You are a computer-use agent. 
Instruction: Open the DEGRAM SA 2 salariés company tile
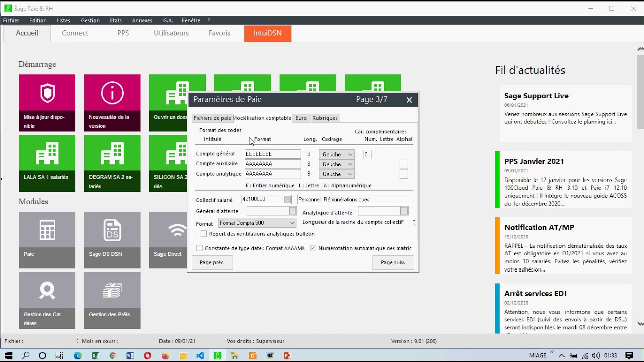(x=112, y=163)
